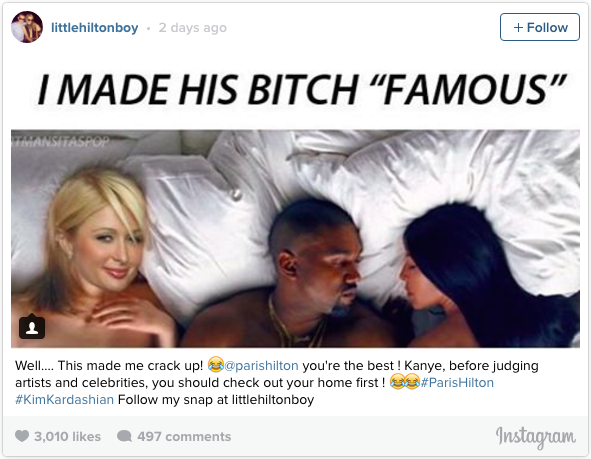Open the @parishilton mention

point(261,366)
